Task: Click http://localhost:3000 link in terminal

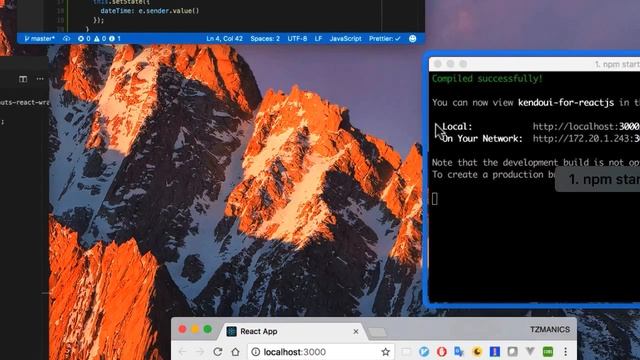Action: coord(586,127)
